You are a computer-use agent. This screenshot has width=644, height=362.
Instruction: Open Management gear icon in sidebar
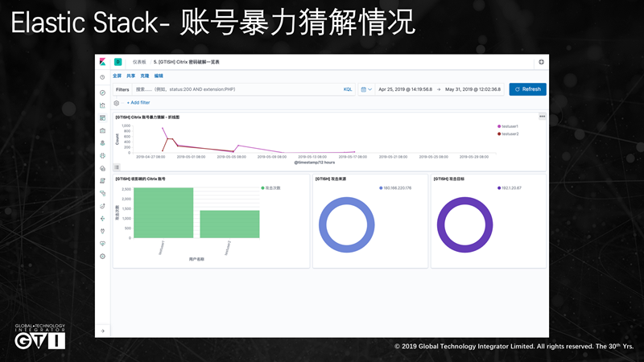pos(102,256)
